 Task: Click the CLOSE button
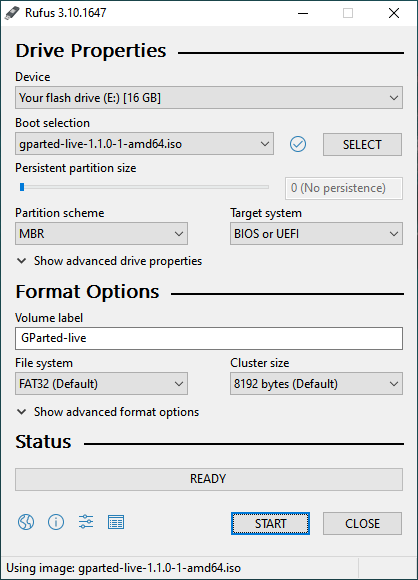point(362,523)
